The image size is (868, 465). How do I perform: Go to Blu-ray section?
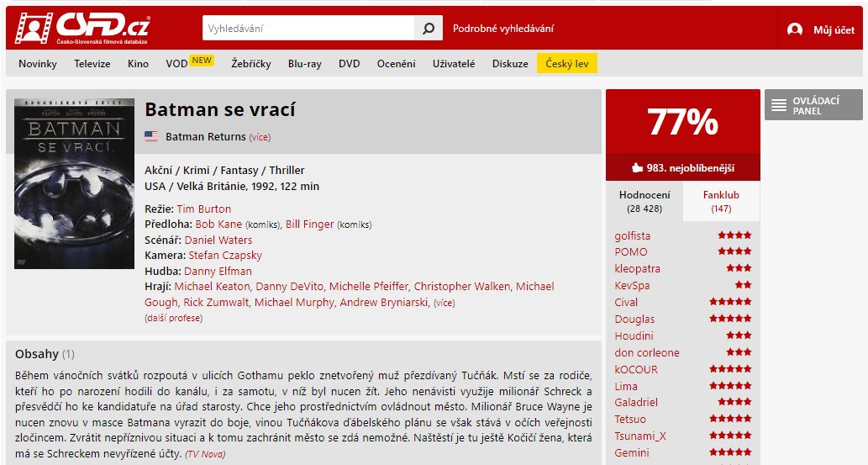[304, 64]
